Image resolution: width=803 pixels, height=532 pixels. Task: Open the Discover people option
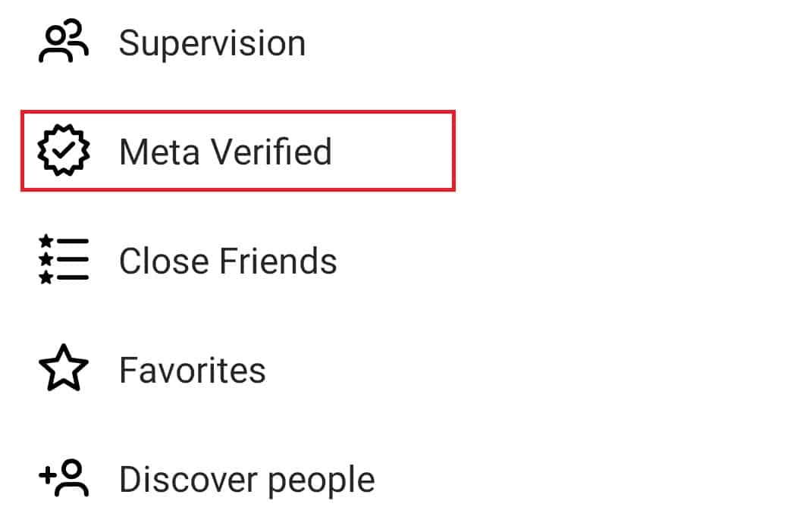[x=246, y=480]
